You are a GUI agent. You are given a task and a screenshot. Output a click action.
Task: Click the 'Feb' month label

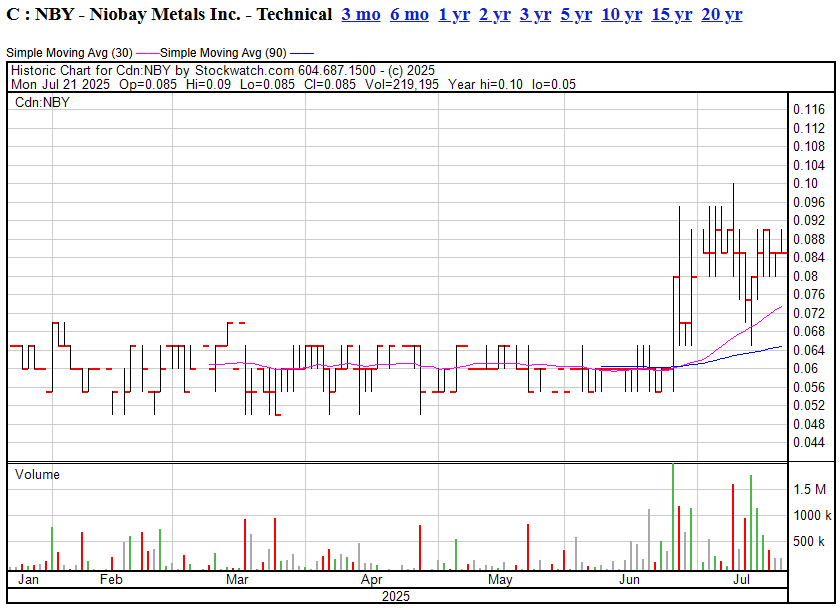tap(111, 580)
